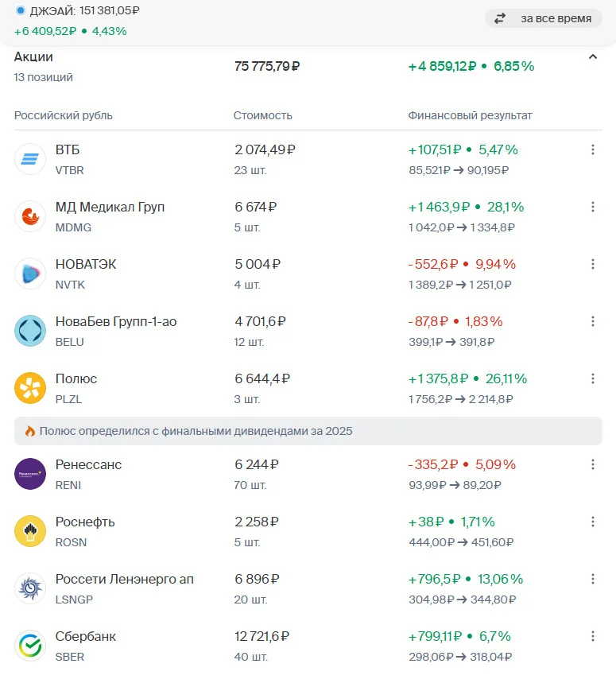Click the Российский рубль column header
616x683 pixels.
(x=63, y=115)
